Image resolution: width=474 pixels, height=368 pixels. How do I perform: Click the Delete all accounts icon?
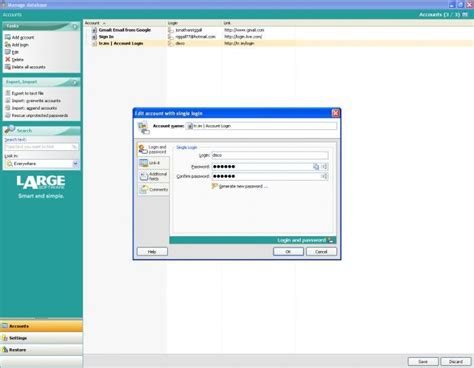(x=8, y=67)
